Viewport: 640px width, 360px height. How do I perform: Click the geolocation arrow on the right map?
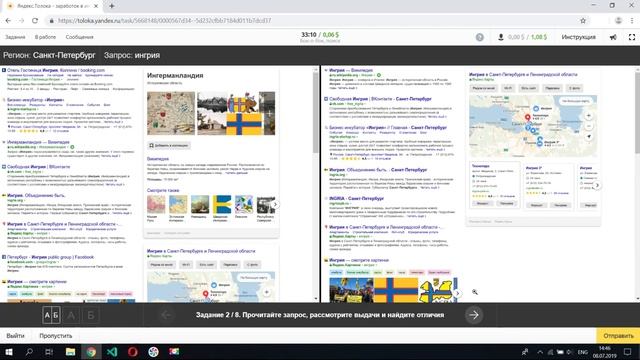coord(589,137)
